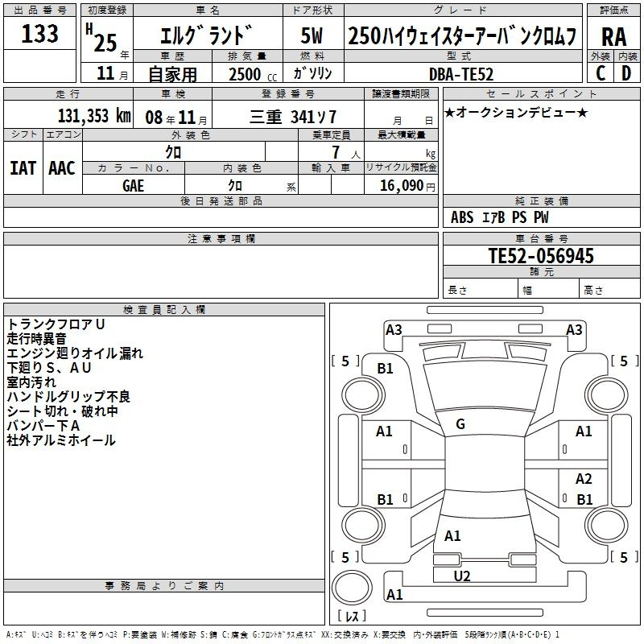Select the color number GAE
The height and width of the screenshot is (644, 644).
[134, 185]
